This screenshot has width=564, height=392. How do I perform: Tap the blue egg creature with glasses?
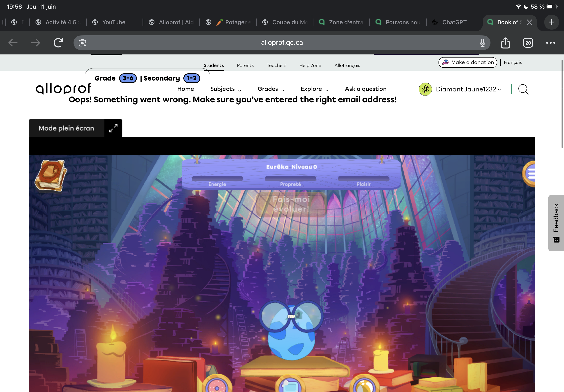coord(291,330)
